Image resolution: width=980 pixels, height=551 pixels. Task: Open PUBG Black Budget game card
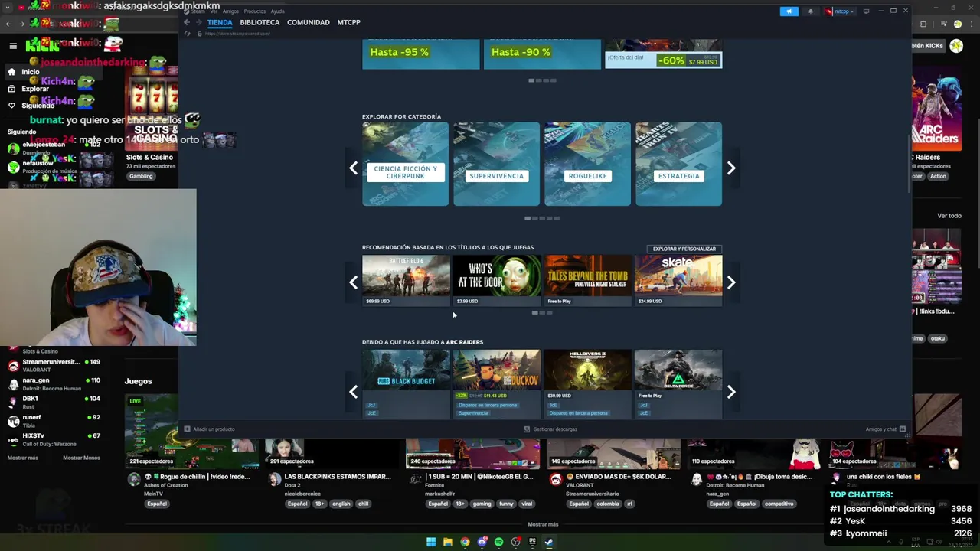coord(406,384)
